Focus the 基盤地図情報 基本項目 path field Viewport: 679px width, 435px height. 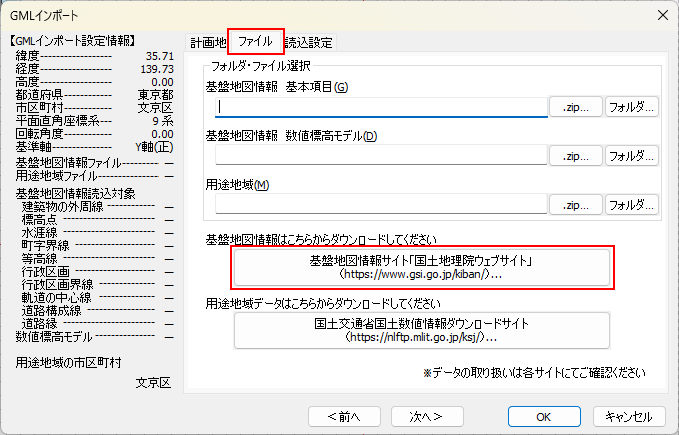point(382,107)
